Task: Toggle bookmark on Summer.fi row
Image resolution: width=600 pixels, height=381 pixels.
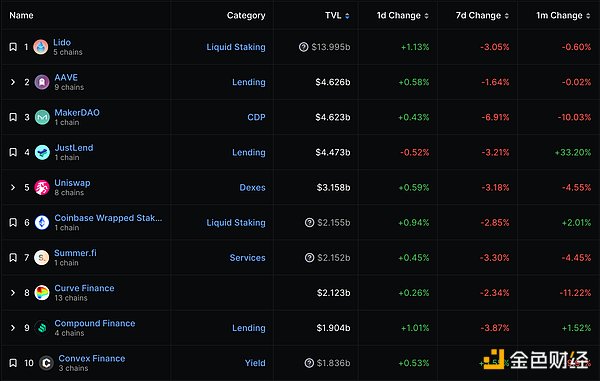Action: [x=13, y=258]
